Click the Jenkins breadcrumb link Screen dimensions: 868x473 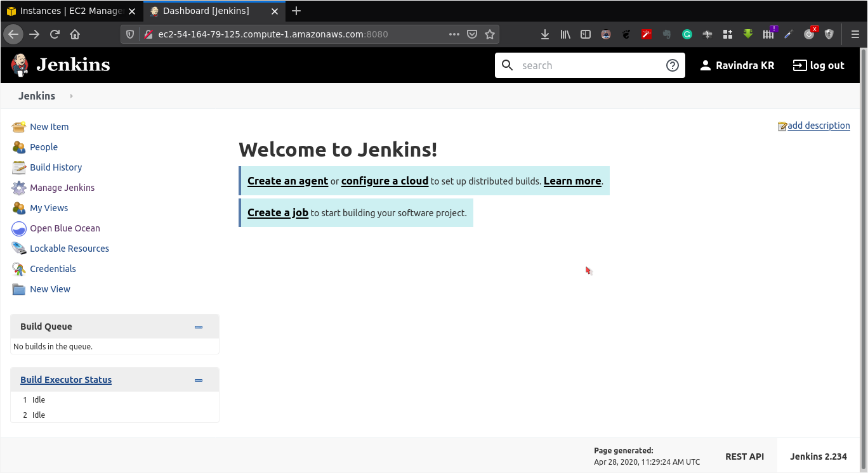(x=37, y=96)
